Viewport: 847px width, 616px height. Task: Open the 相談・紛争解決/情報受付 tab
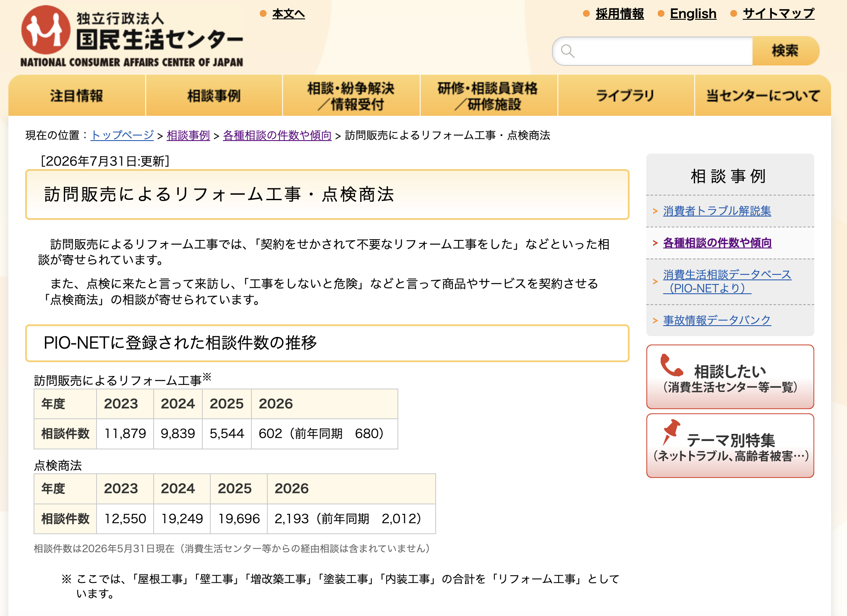coord(351,96)
